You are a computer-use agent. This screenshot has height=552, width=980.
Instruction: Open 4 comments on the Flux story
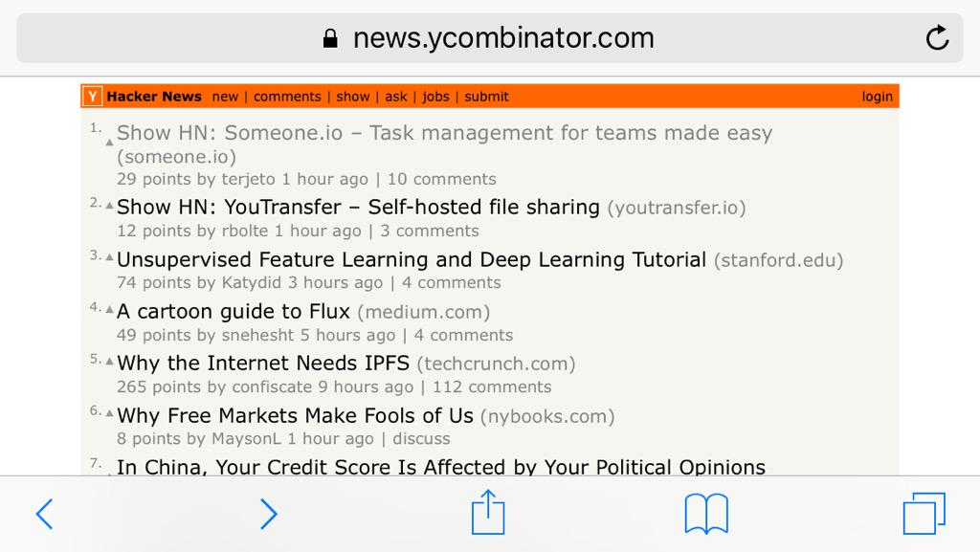463,336
